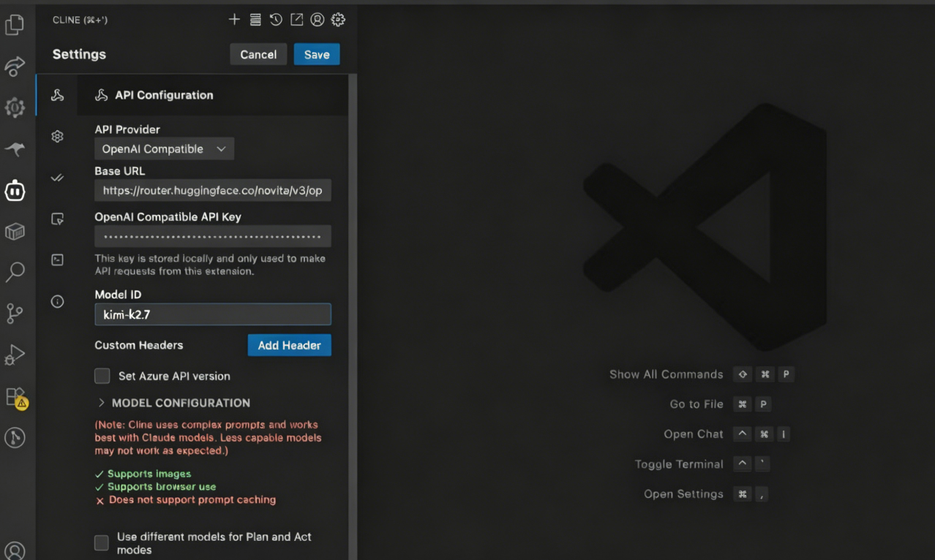
Task: Open Extensions view with warning badge
Action: click(15, 397)
